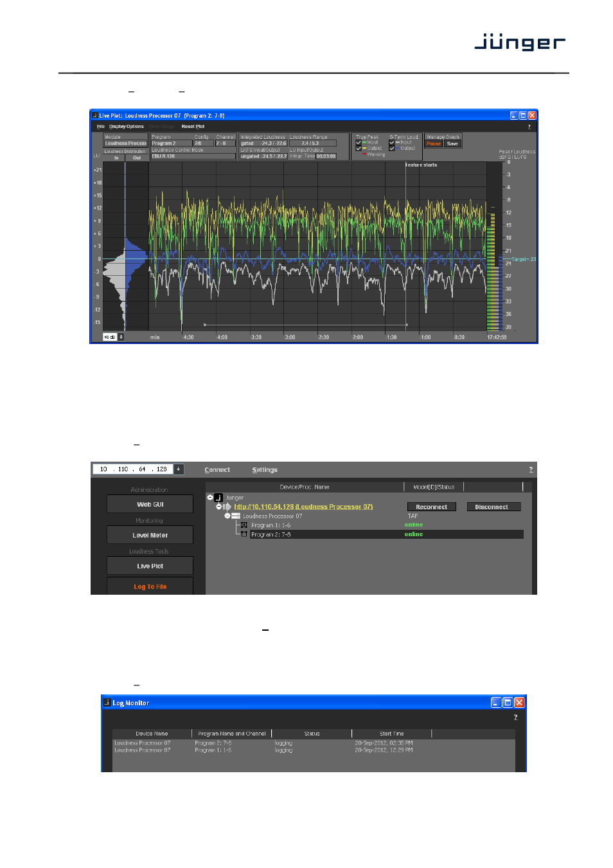Click the device connection arrow icon
This screenshot has height=868, width=613.
tap(227, 507)
